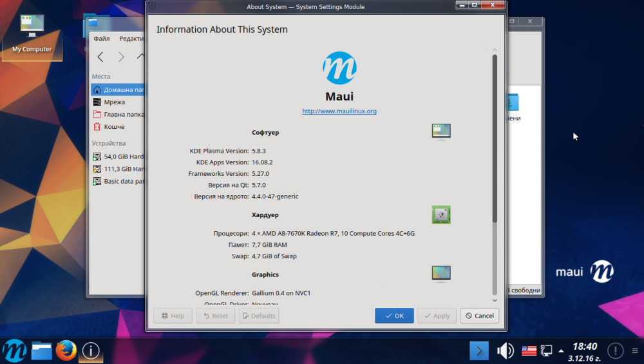Select the 4,7 GiB of Swap value
The image size is (644, 364).
coord(274,256)
